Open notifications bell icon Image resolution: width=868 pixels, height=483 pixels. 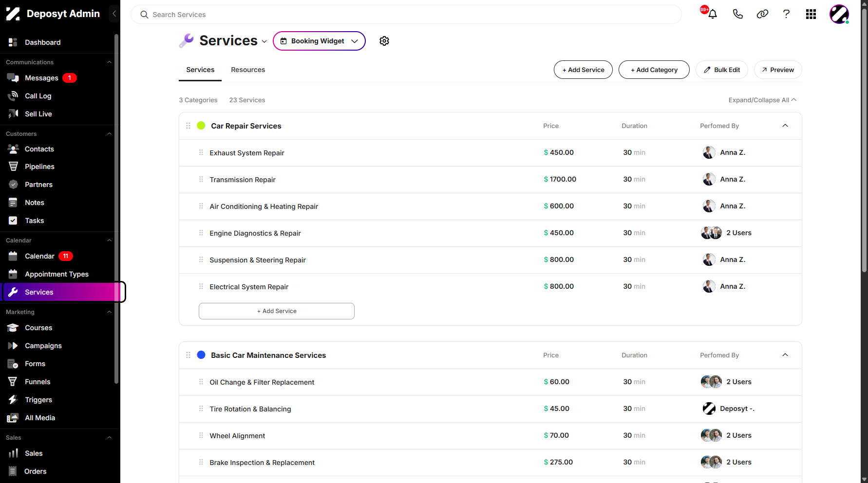[712, 14]
